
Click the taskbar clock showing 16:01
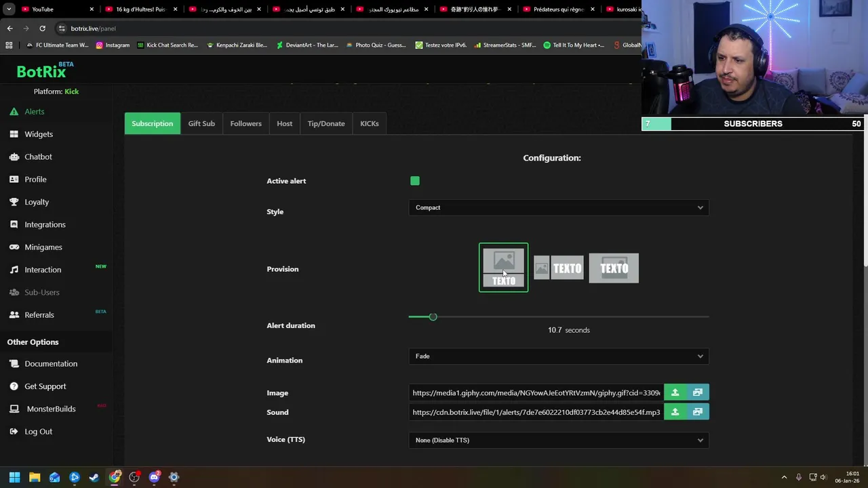[x=847, y=477]
